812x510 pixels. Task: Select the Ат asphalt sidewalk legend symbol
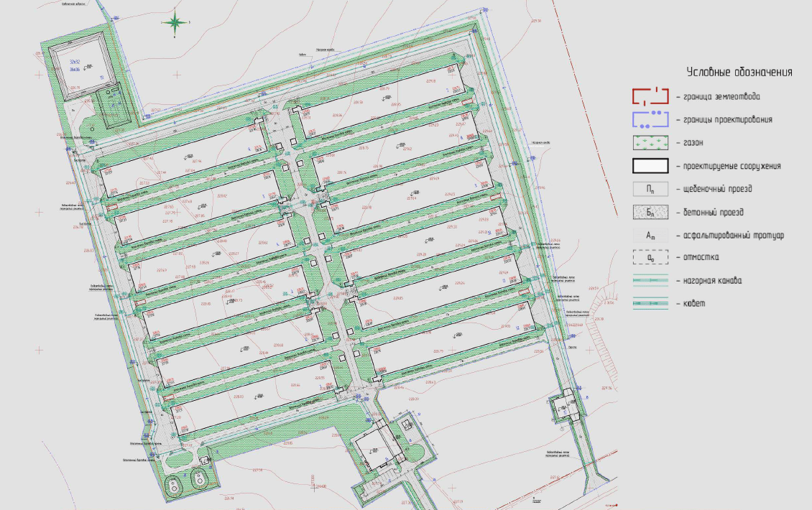coord(650,235)
